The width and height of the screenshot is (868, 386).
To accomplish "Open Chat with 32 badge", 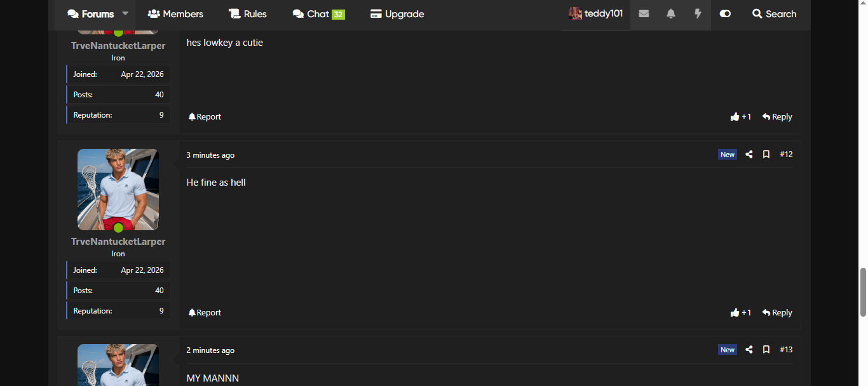I will 318,14.
